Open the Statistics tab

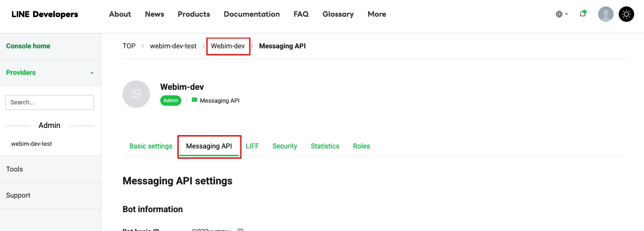pos(325,146)
